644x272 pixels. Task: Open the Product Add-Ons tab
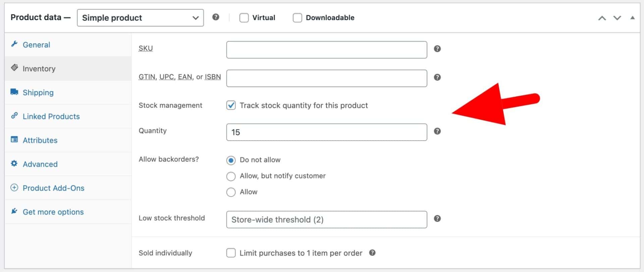(x=68, y=188)
